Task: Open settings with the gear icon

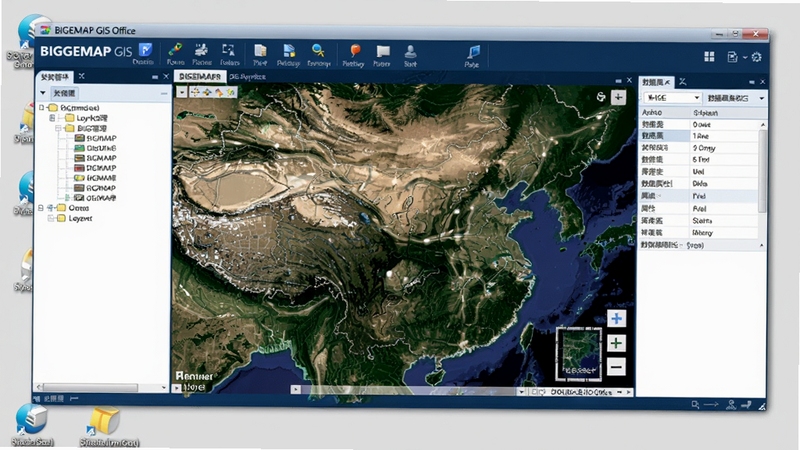Action: [x=757, y=57]
